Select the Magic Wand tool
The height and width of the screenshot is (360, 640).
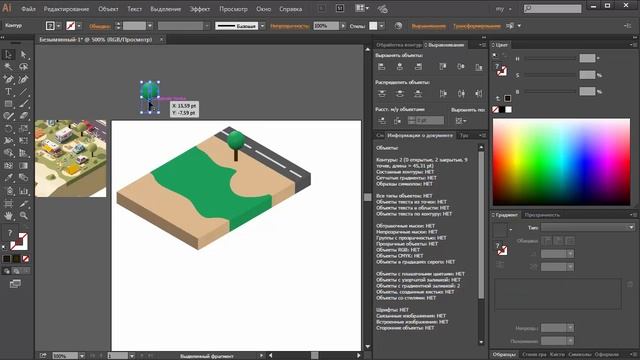click(8, 67)
